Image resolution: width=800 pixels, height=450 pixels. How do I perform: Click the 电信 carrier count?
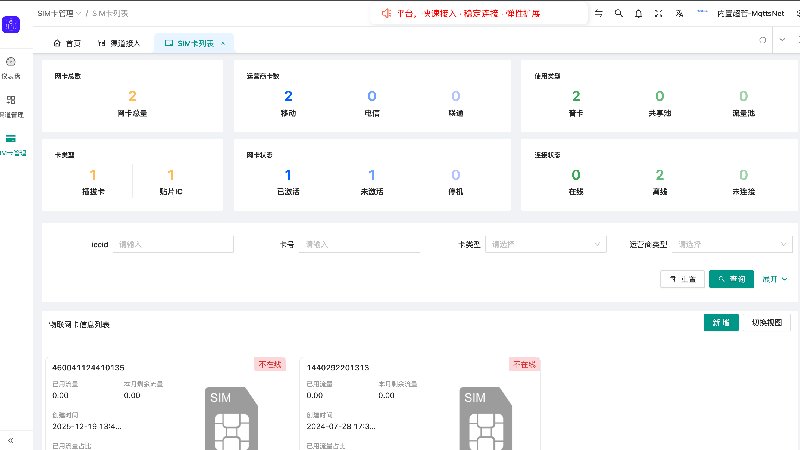372,96
